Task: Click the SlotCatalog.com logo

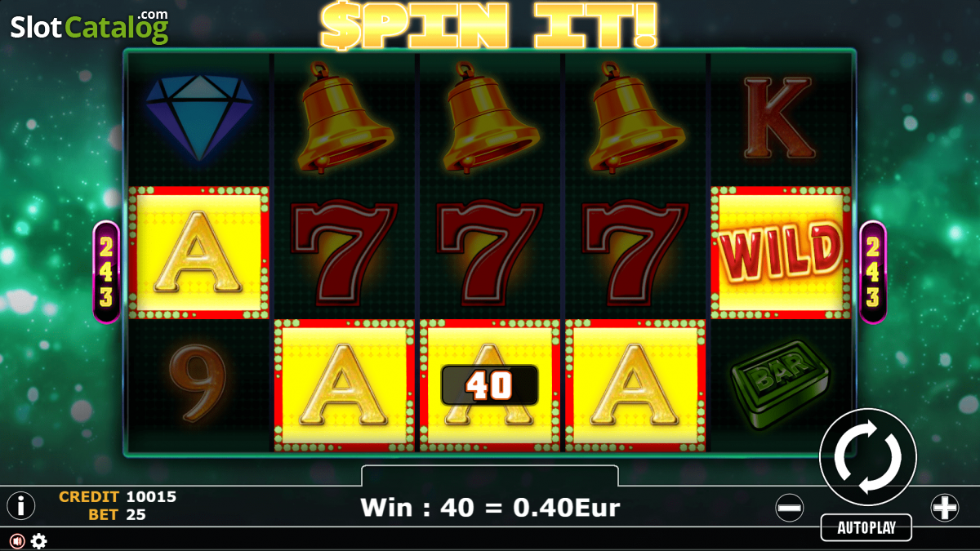Action: 90,26
